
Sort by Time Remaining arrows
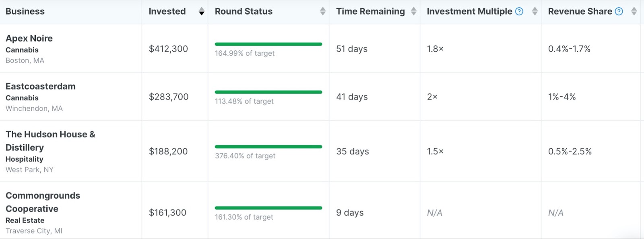(x=413, y=11)
